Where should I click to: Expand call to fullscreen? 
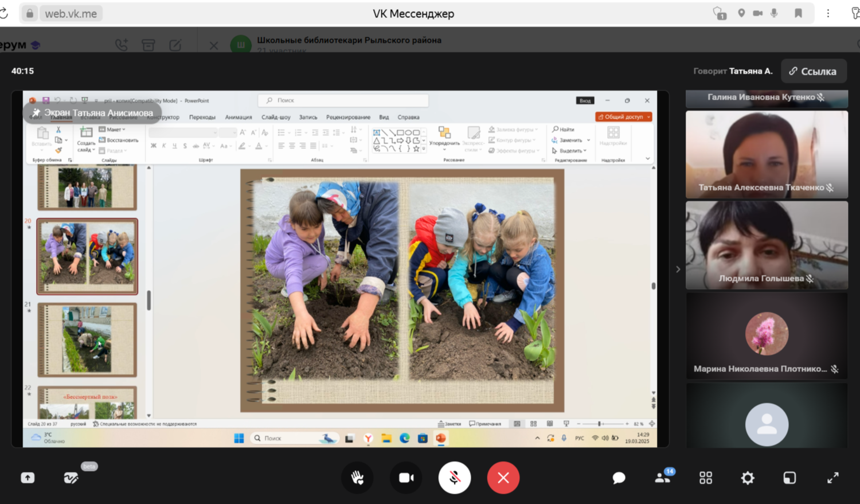coord(833,478)
